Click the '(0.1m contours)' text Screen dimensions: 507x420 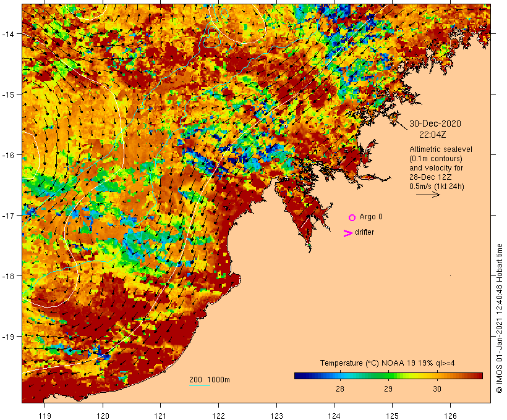435,159
